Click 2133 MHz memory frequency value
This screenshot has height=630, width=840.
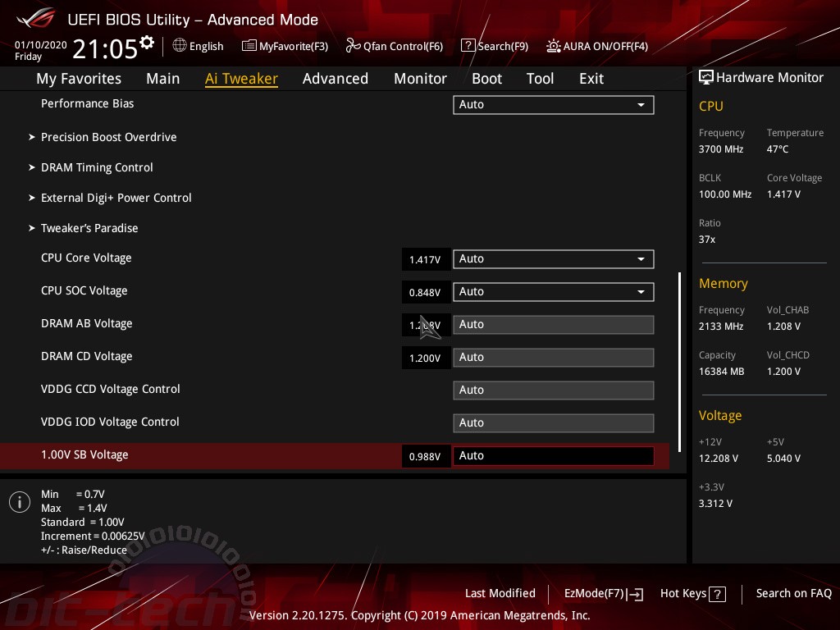pos(721,326)
